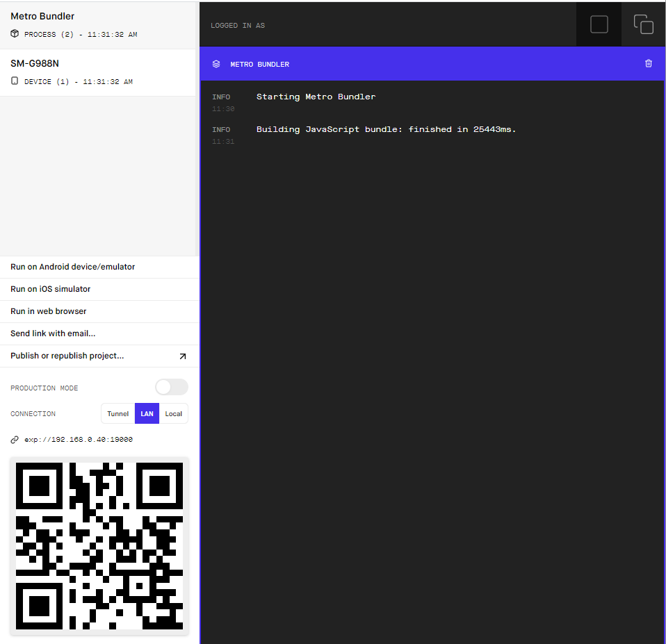Click the QR code image
The width and height of the screenshot is (666, 644).
click(x=99, y=546)
